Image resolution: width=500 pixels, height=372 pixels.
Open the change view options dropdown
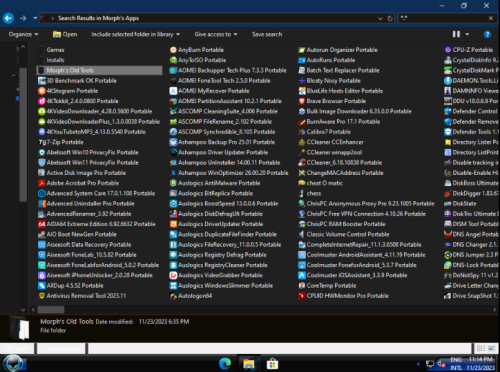[x=467, y=34]
